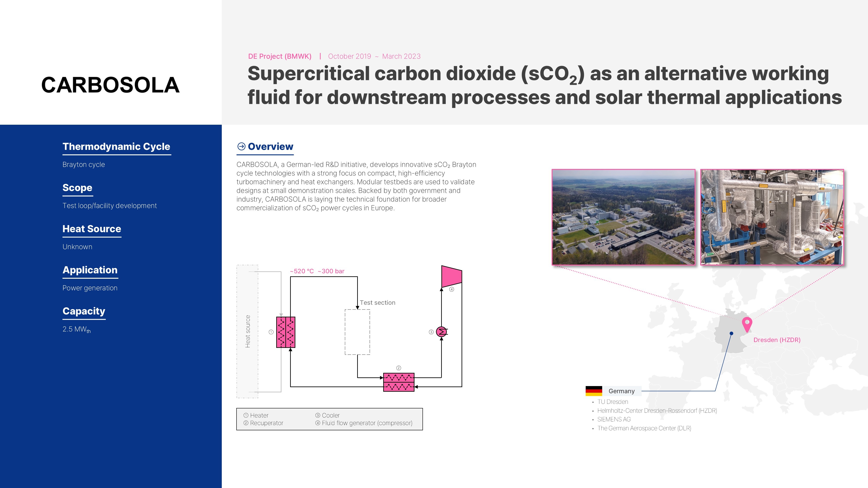Select the DE Project (BMWK) label
This screenshot has height=488, width=868.
280,56
